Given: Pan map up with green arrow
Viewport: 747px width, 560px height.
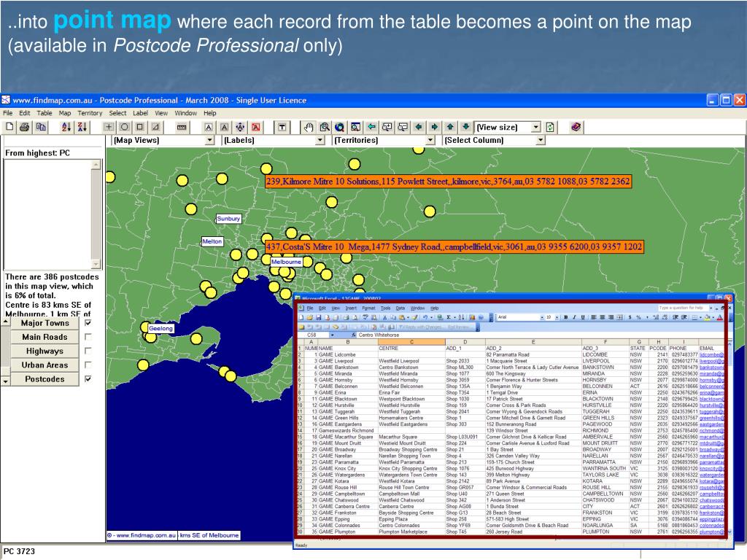Looking at the screenshot, I should point(450,127).
